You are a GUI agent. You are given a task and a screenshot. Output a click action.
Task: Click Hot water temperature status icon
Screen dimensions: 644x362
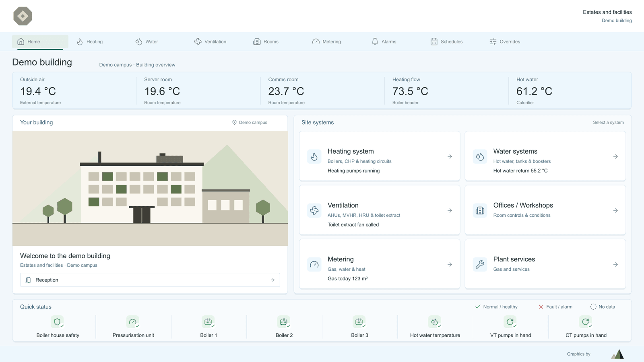(x=435, y=322)
